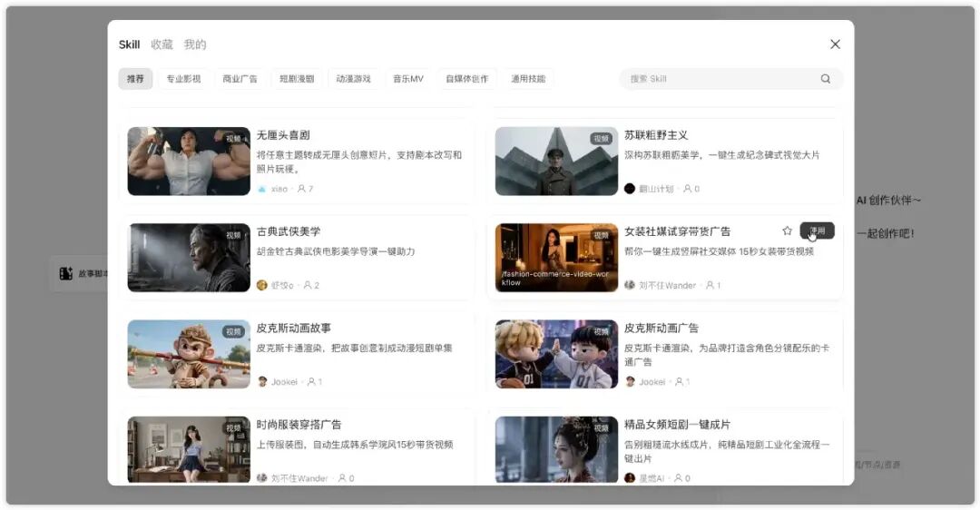Click the 使用 button on 女装社媒试穿带货广告

click(817, 230)
